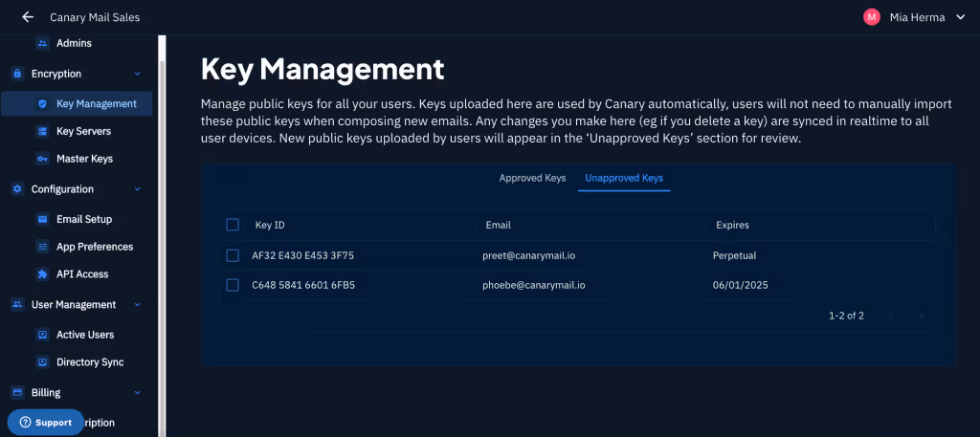Open the Mia Herma account dropdown arrow
980x437 pixels.
(961, 17)
